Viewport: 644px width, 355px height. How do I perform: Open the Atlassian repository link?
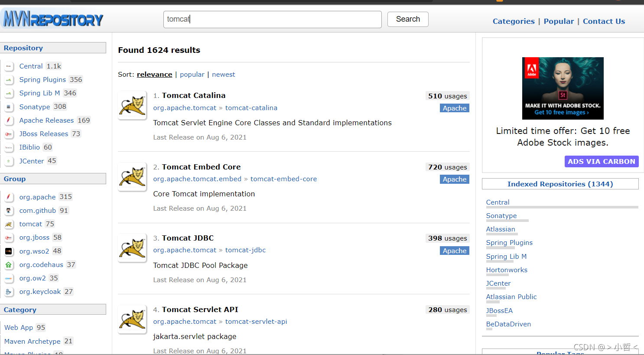(501, 229)
